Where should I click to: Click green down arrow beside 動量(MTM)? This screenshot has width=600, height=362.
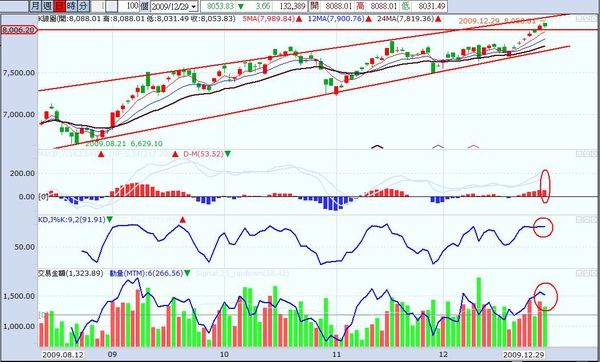188,274
